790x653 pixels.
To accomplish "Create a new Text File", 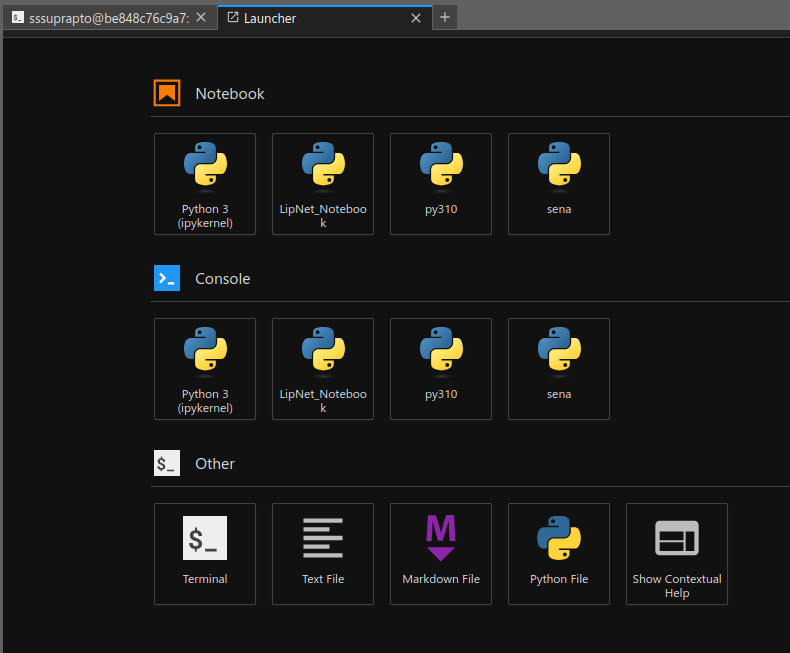I will click(323, 554).
